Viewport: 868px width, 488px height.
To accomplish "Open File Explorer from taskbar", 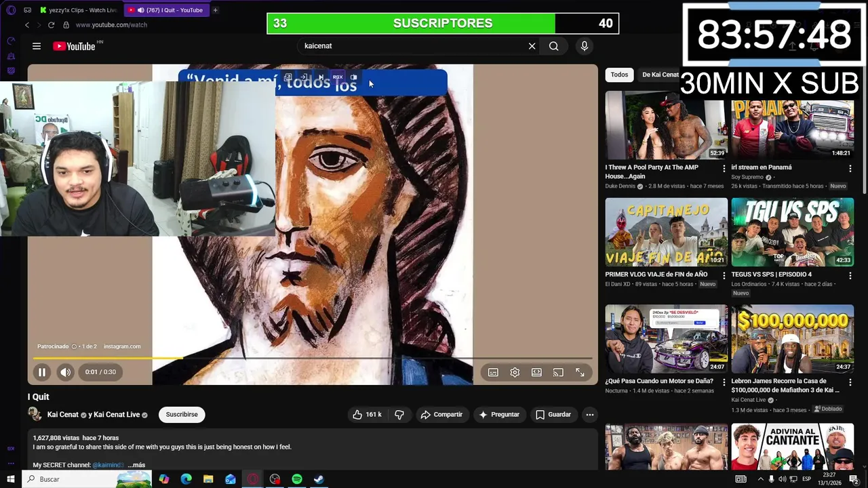I will 208,479.
